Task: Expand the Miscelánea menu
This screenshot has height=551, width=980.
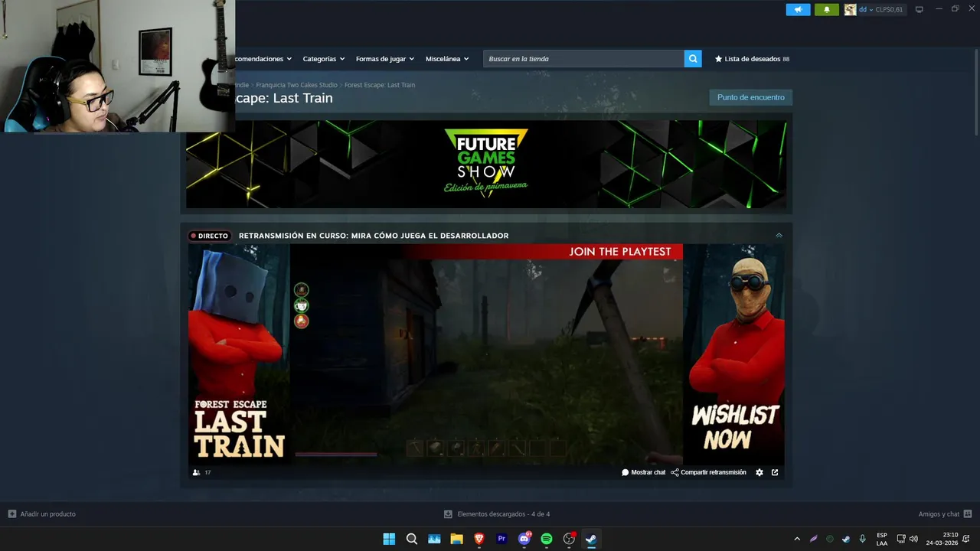Action: pos(447,59)
